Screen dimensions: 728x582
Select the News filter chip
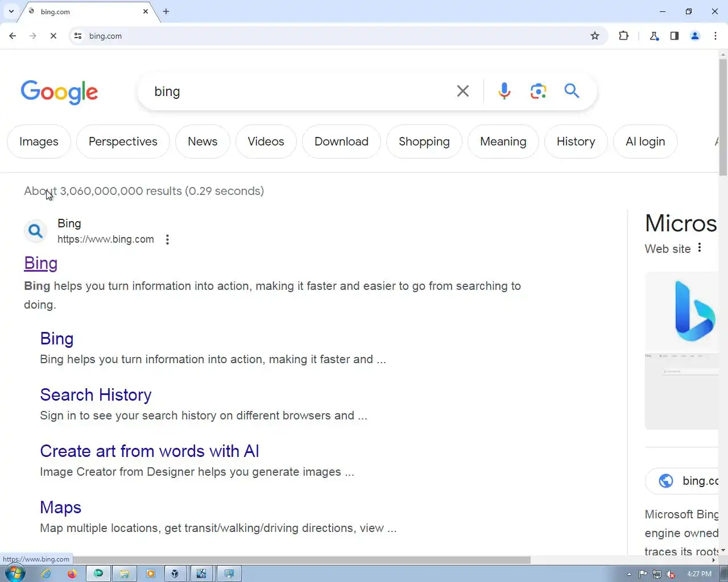(x=202, y=142)
